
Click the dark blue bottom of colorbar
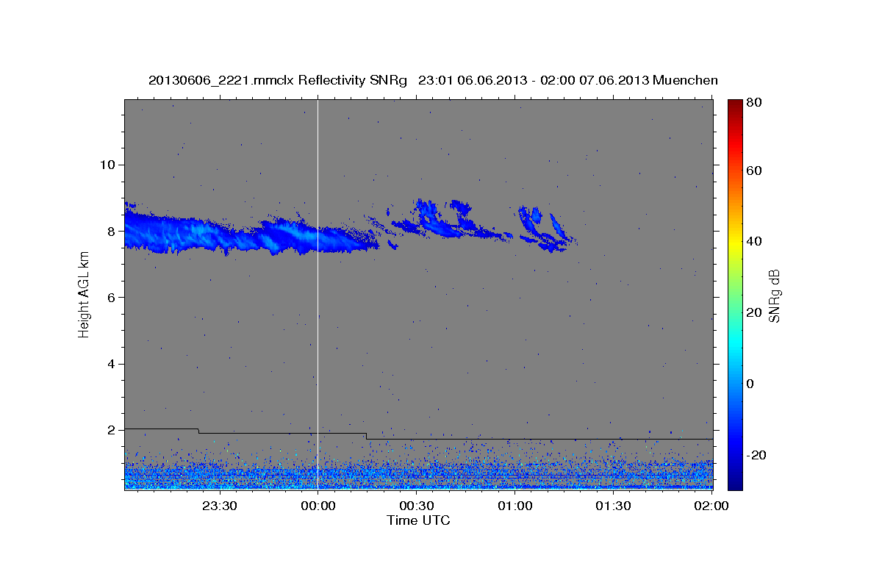[735, 484]
